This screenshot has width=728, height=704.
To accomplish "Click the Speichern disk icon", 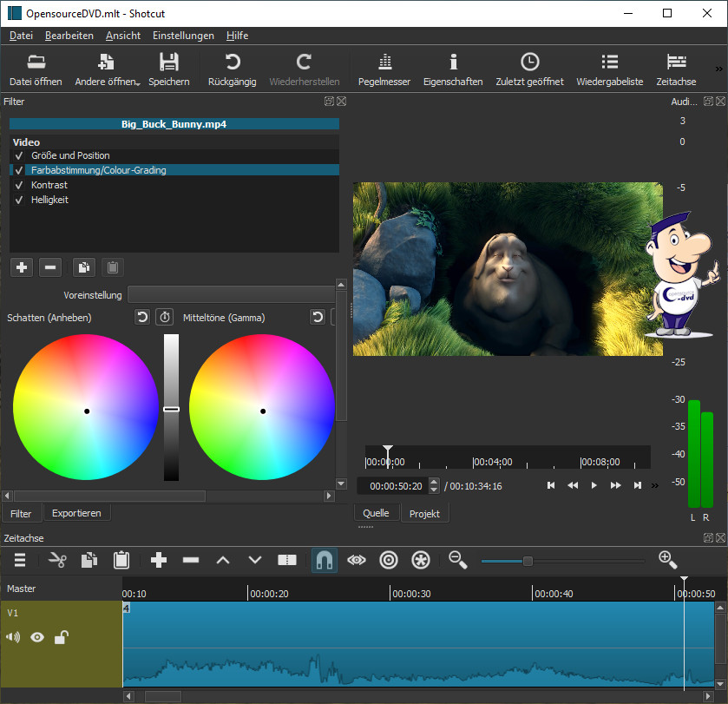I will click(x=168, y=63).
